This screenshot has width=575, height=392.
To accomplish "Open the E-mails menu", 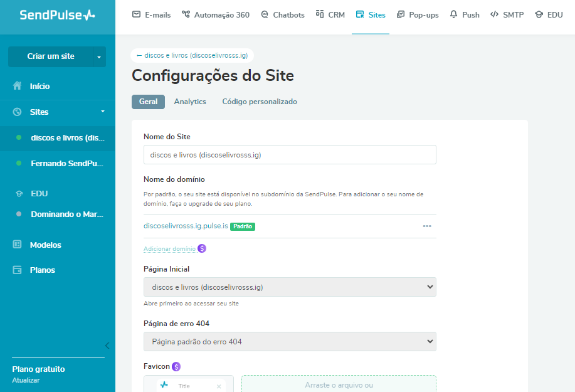I will (152, 14).
